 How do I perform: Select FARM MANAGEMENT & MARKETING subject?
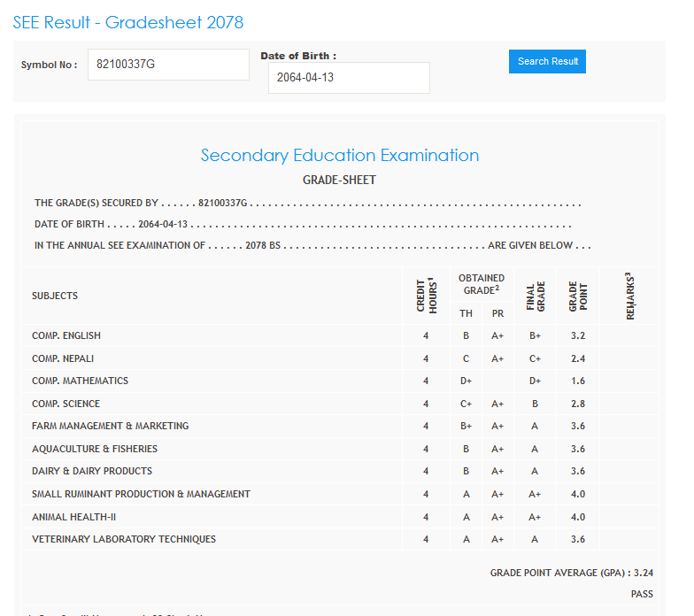110,426
